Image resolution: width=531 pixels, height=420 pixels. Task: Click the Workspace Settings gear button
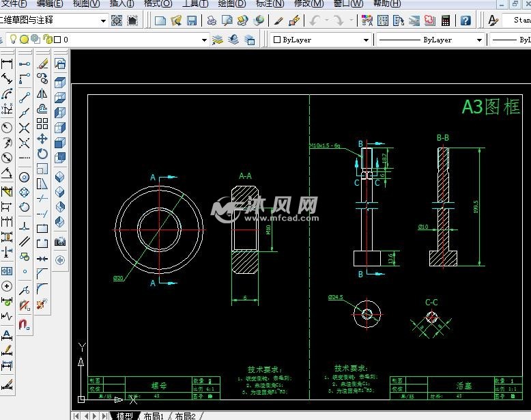117,20
